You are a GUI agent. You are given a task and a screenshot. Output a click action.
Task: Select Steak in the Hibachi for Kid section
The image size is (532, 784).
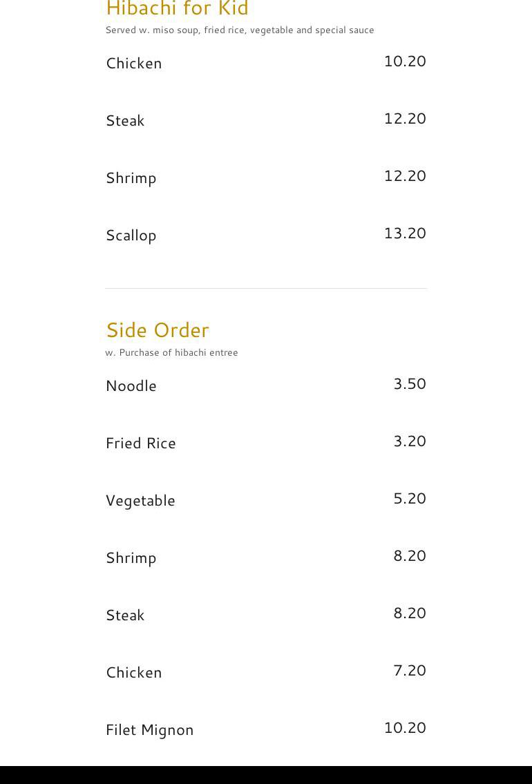pyautogui.click(x=125, y=120)
